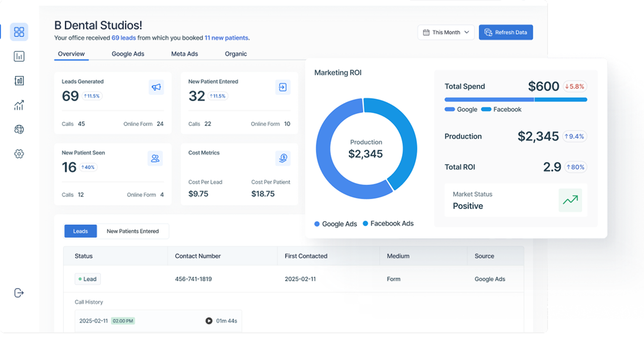The height and width of the screenshot is (338, 644).
Task: Click the enter-arrow icon on New Patient Entered card
Action: 283,87
